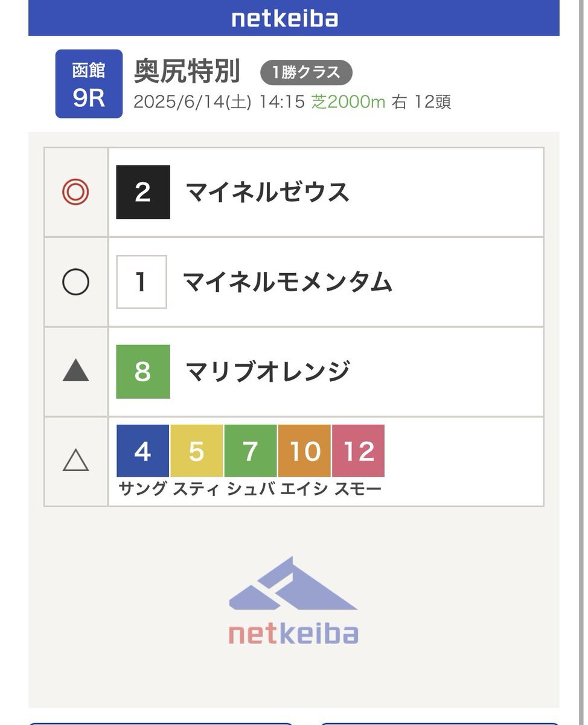This screenshot has width=588, height=725.
Task: Open horse マイネルゼウス
Action: pyautogui.click(x=268, y=192)
